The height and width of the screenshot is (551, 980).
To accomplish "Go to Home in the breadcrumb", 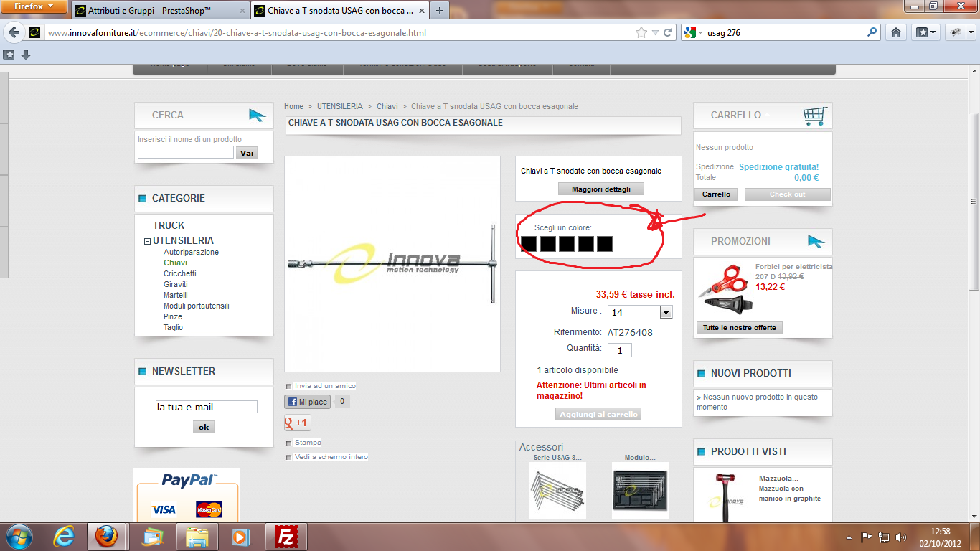I will click(x=293, y=106).
